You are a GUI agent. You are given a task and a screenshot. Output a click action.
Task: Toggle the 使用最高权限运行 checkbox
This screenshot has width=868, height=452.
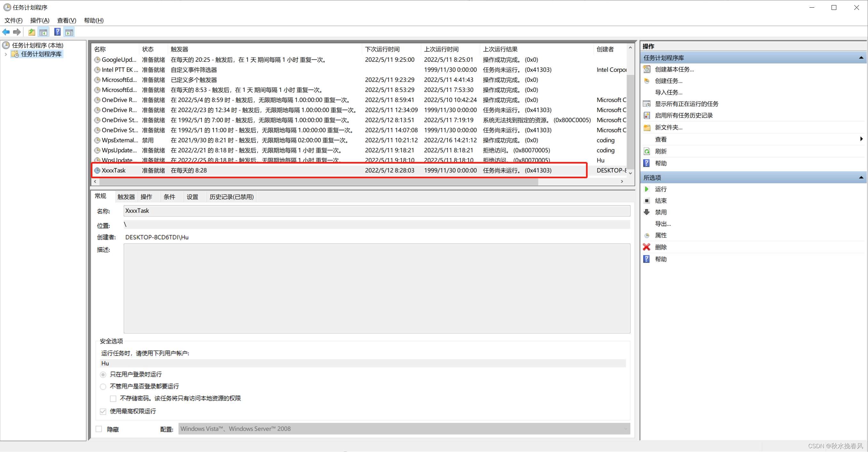tap(103, 412)
